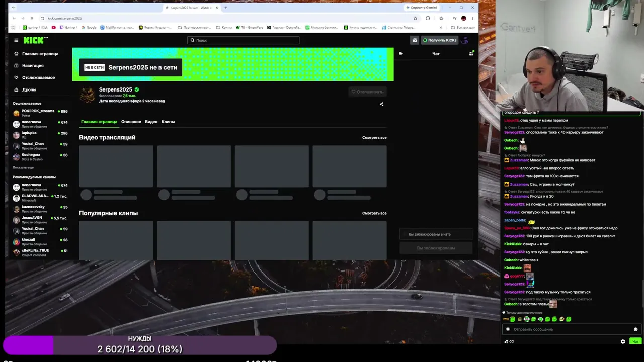
Task: Open the Мужские ботинки bookmark
Action: tap(321, 27)
